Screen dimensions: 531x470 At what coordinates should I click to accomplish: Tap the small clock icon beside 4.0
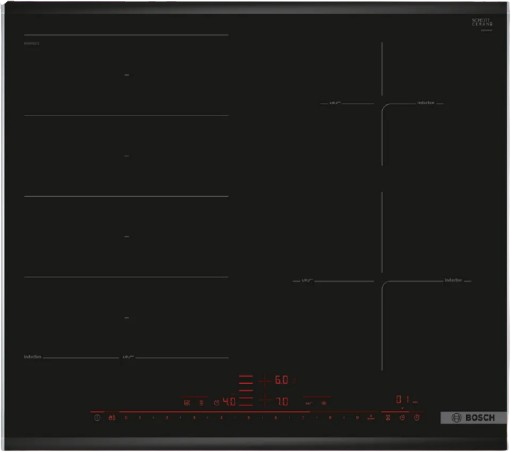coord(216,403)
